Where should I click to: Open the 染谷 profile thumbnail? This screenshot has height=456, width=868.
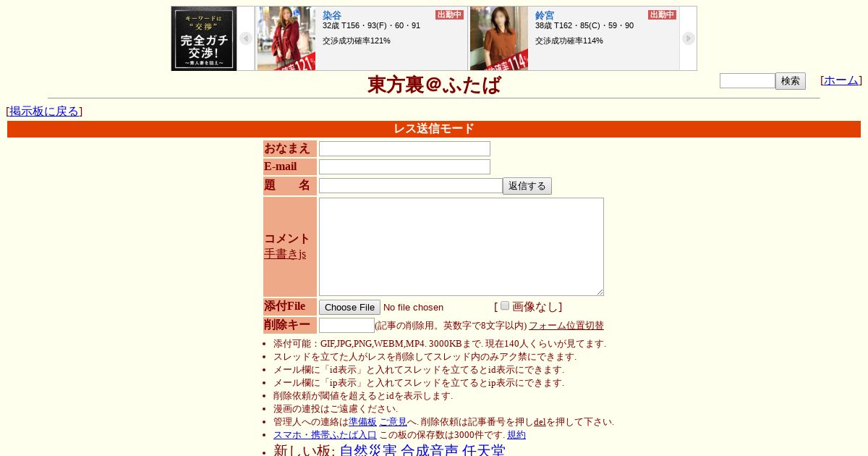286,38
